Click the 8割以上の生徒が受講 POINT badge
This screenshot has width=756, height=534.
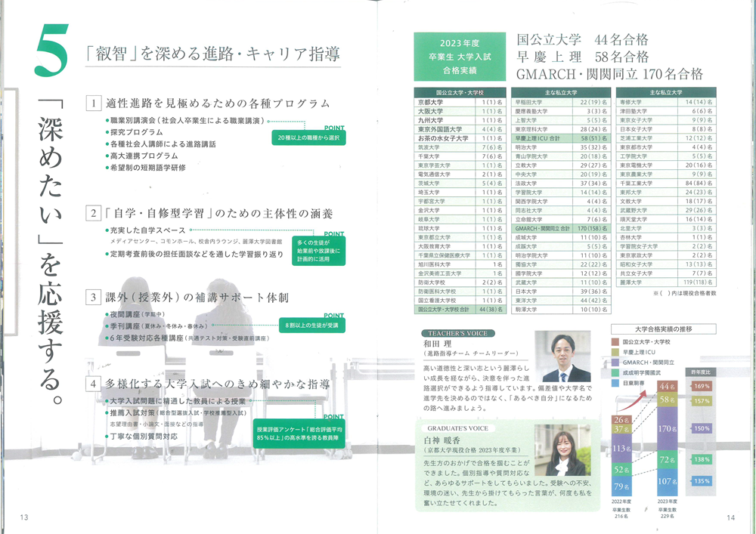(312, 325)
